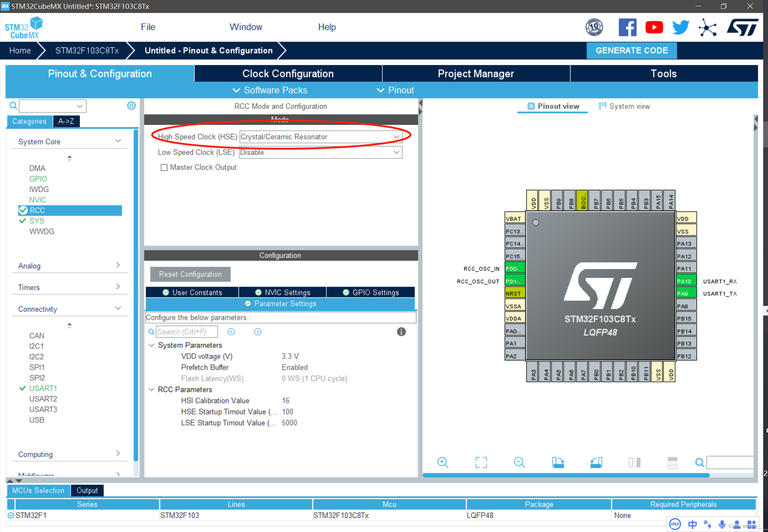
Task: Collapse Connectivity category
Action: point(118,308)
